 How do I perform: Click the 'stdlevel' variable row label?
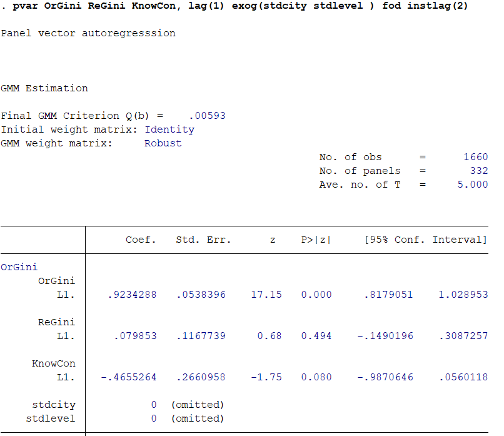pos(50,418)
